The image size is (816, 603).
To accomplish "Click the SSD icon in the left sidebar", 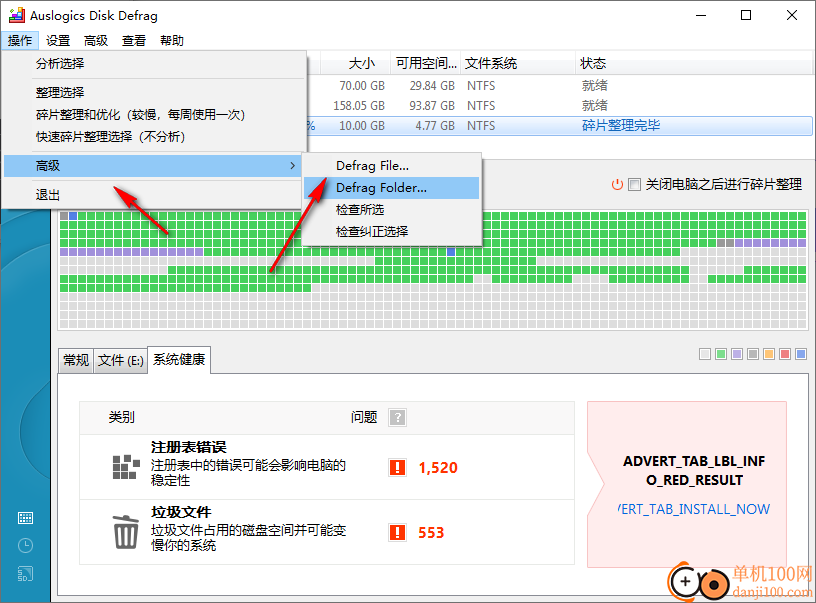I will click(25, 573).
